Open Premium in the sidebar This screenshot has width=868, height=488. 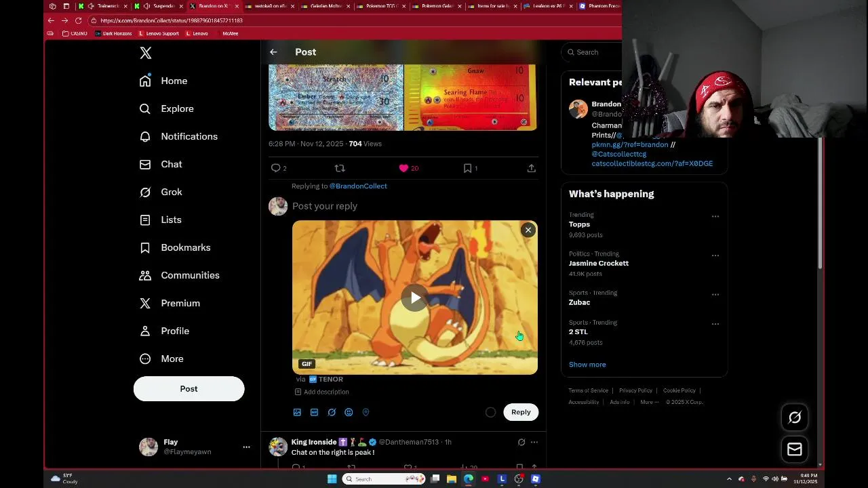[170, 303]
